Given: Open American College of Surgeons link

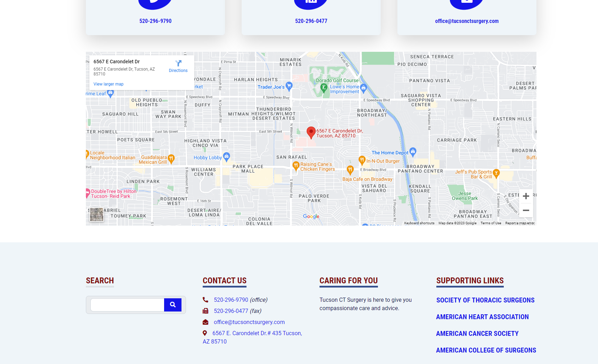Looking at the screenshot, I should point(486,350).
